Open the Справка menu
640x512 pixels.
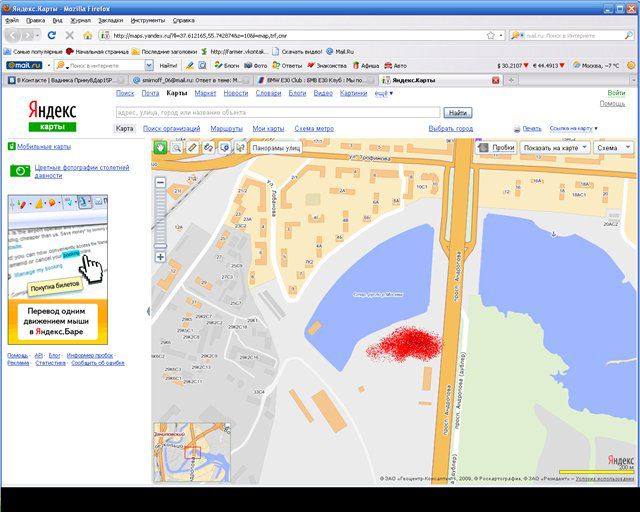tap(183, 20)
